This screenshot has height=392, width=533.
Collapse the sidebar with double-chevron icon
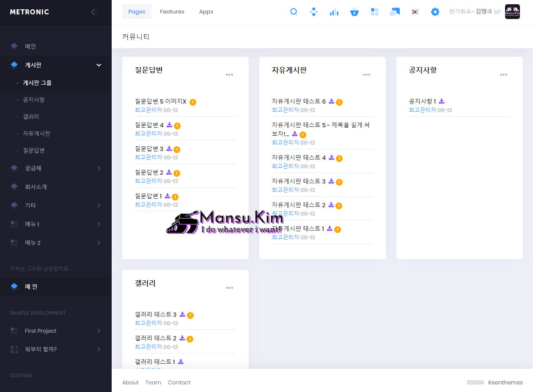coord(94,12)
